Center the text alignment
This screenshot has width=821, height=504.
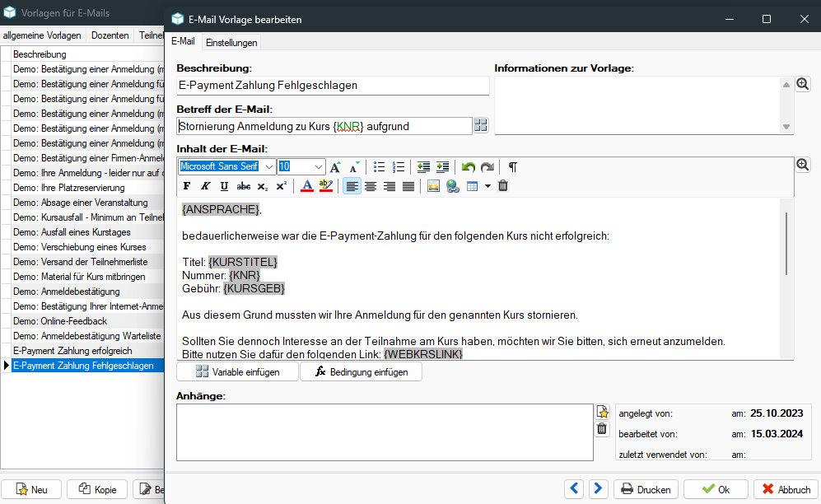tap(371, 186)
